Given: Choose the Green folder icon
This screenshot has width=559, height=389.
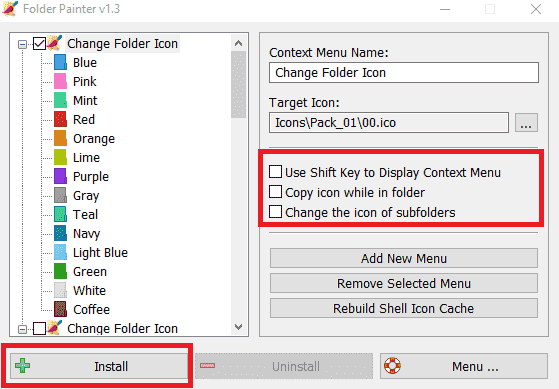Looking at the screenshot, I should [x=60, y=271].
